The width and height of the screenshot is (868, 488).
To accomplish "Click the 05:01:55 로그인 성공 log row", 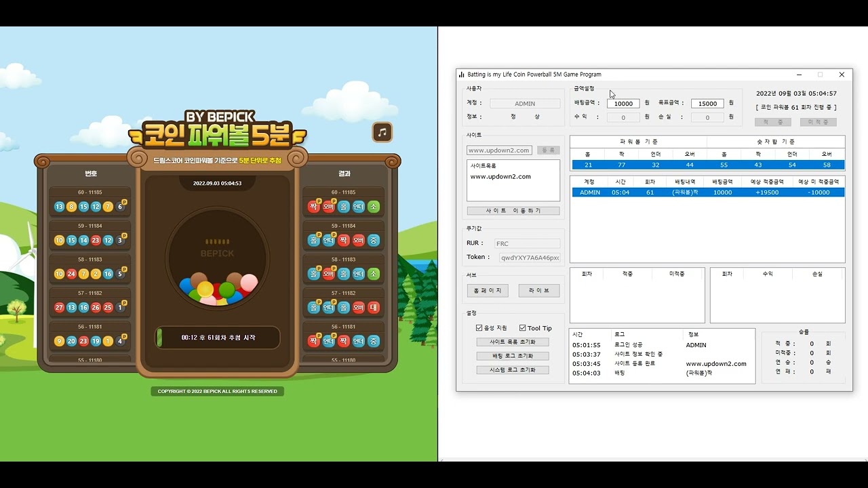I will 661,345.
